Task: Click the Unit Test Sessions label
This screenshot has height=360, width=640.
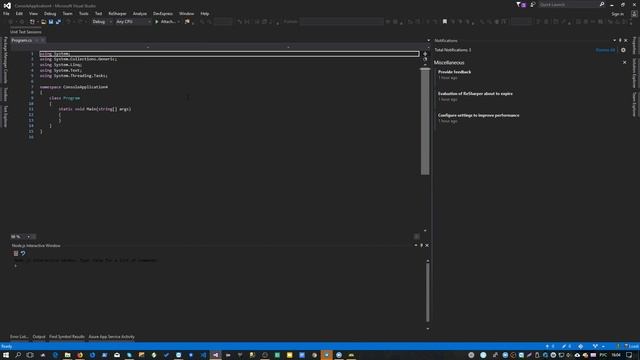Action: (x=26, y=32)
